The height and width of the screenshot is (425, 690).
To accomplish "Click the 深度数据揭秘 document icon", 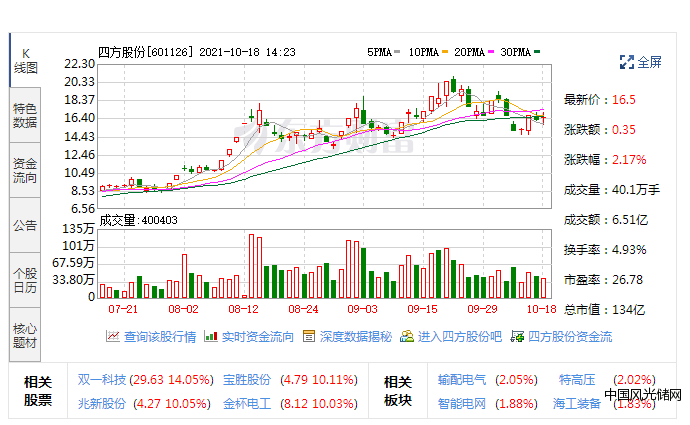I will [x=309, y=337].
